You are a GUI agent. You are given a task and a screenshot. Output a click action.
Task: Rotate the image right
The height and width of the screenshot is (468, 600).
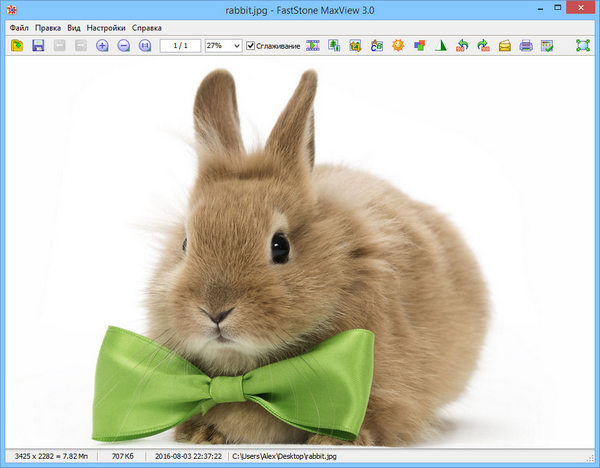483,46
